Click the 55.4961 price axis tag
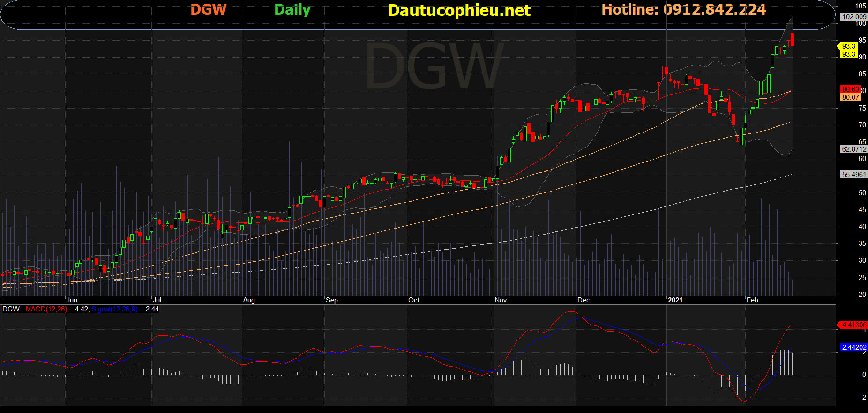Screen dimensions: 868x413 point(853,175)
